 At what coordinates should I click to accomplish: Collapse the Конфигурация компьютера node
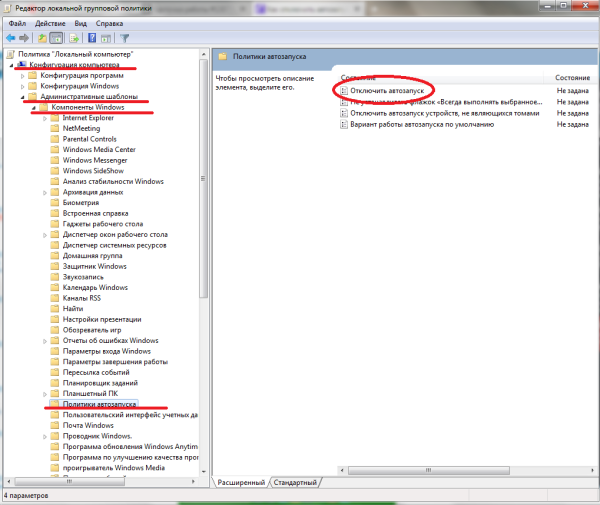(11, 65)
